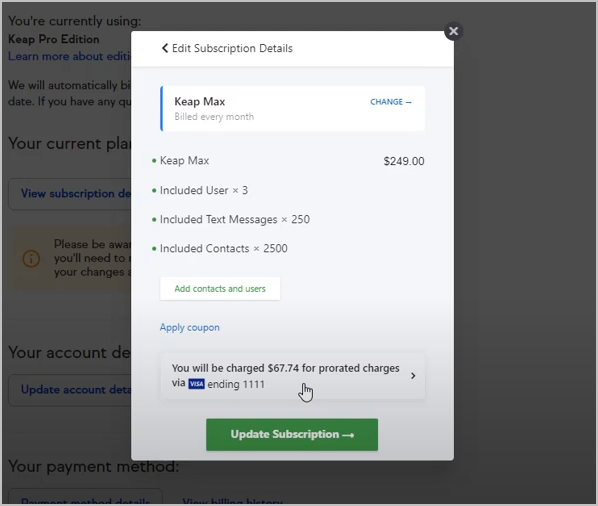598x506 pixels.
Task: Click the CHANGE plan link
Action: (391, 102)
